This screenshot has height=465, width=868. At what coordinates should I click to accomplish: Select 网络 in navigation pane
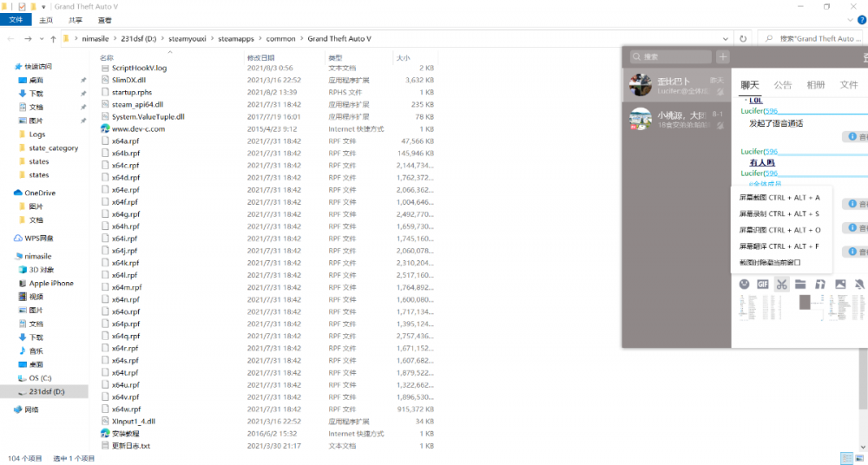pyautogui.click(x=31, y=409)
